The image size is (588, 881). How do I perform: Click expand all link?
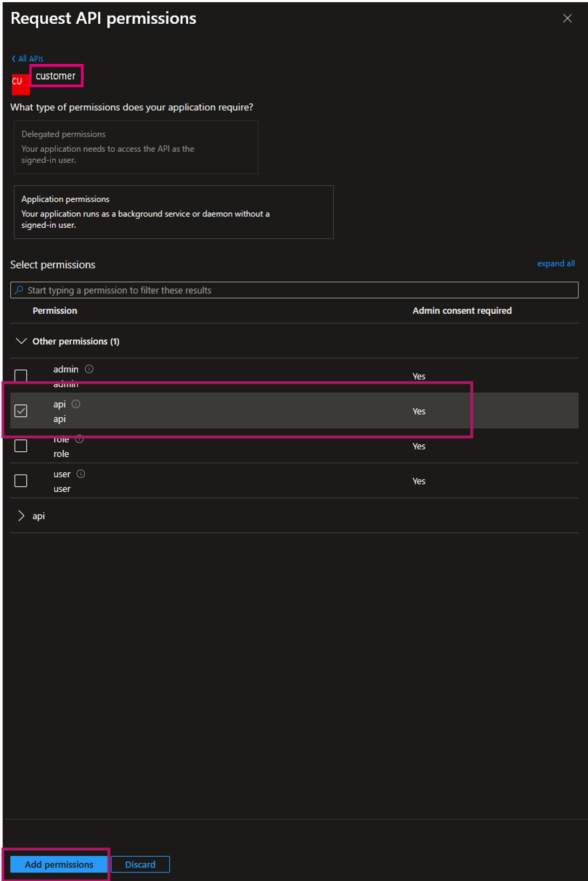[x=556, y=263]
